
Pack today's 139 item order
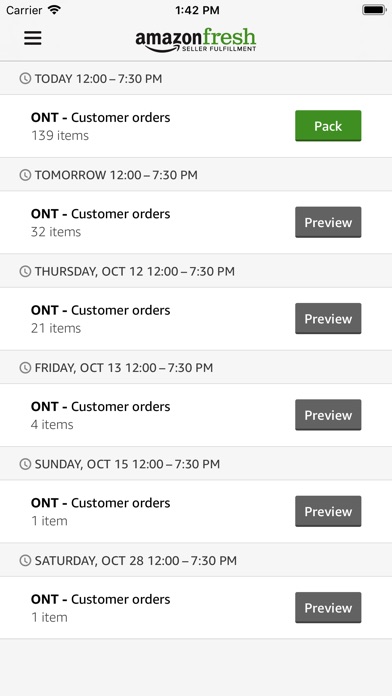point(328,126)
